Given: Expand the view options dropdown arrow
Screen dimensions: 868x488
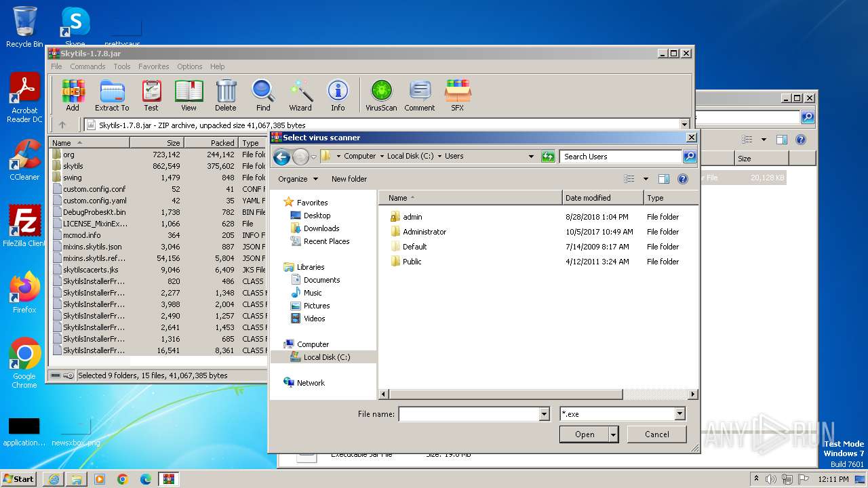Looking at the screenshot, I should [x=646, y=179].
